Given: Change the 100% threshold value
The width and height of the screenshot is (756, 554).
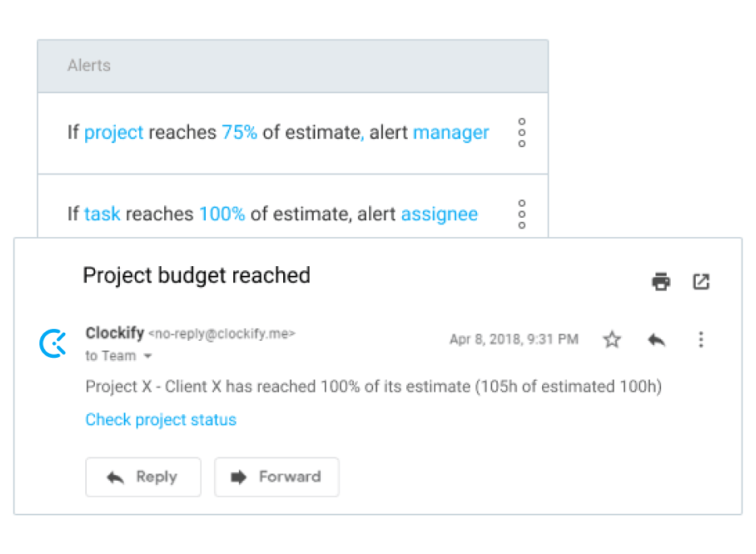Looking at the screenshot, I should tap(222, 214).
